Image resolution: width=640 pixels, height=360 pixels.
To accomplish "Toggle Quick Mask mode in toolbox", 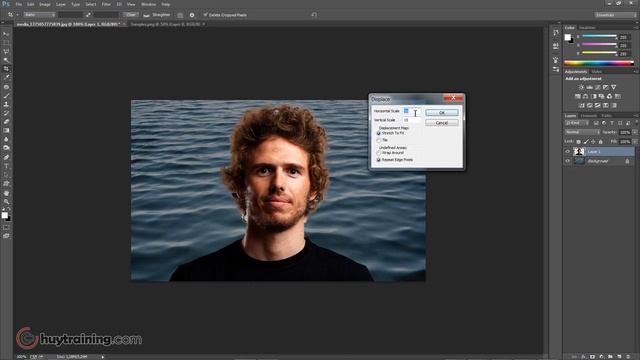I will point(6,227).
